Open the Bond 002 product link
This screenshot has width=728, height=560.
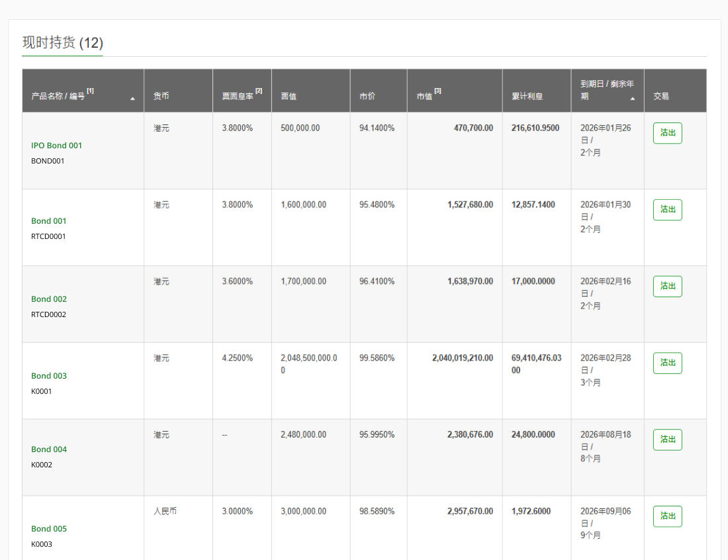[x=49, y=299]
